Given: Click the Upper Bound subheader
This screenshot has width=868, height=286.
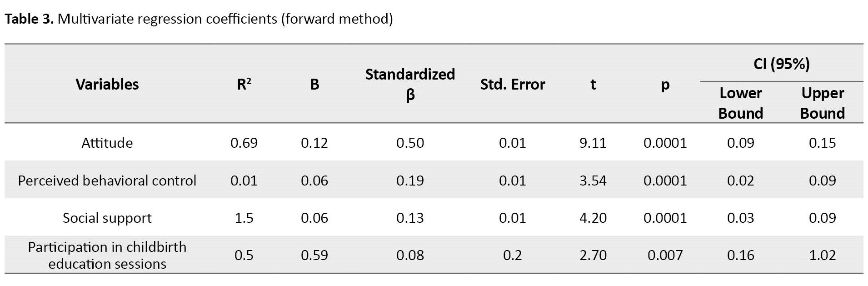Looking at the screenshot, I should [822, 103].
